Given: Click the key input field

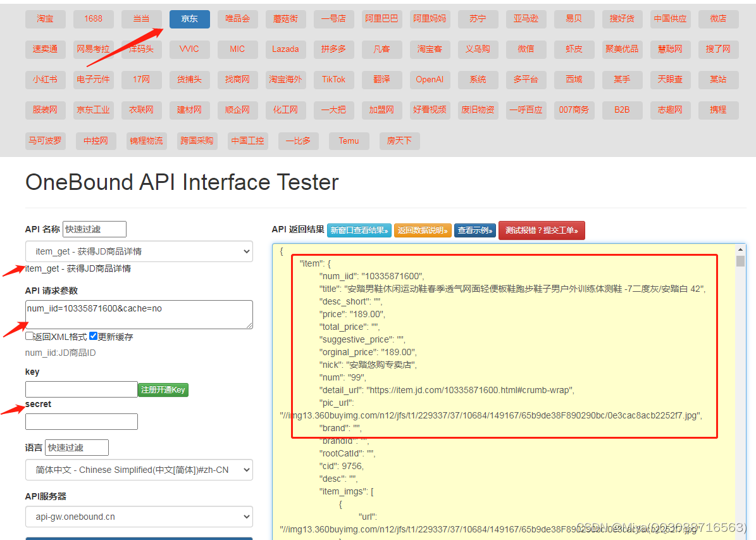Looking at the screenshot, I should (82, 389).
